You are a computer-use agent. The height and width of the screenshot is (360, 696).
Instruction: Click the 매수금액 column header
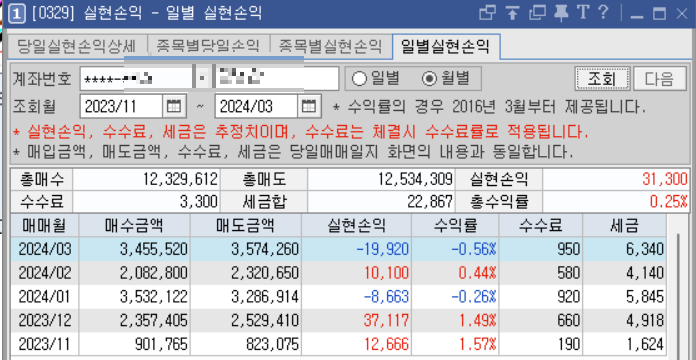pyautogui.click(x=134, y=226)
